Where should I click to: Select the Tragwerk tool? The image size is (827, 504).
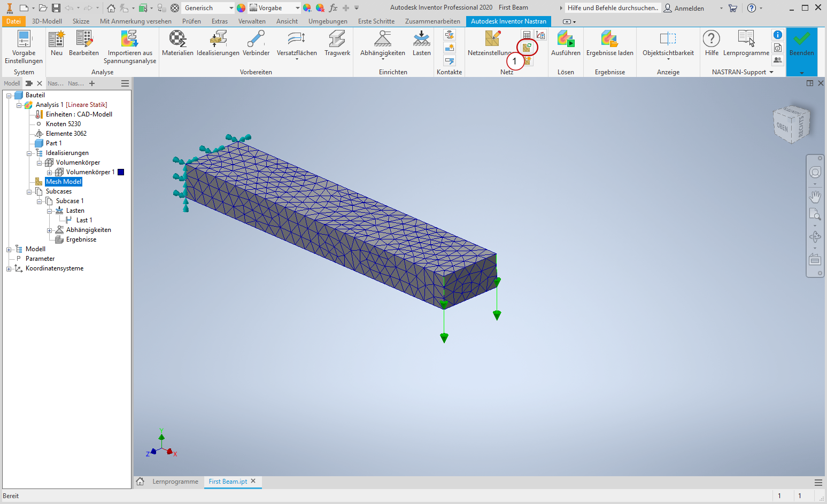337,43
